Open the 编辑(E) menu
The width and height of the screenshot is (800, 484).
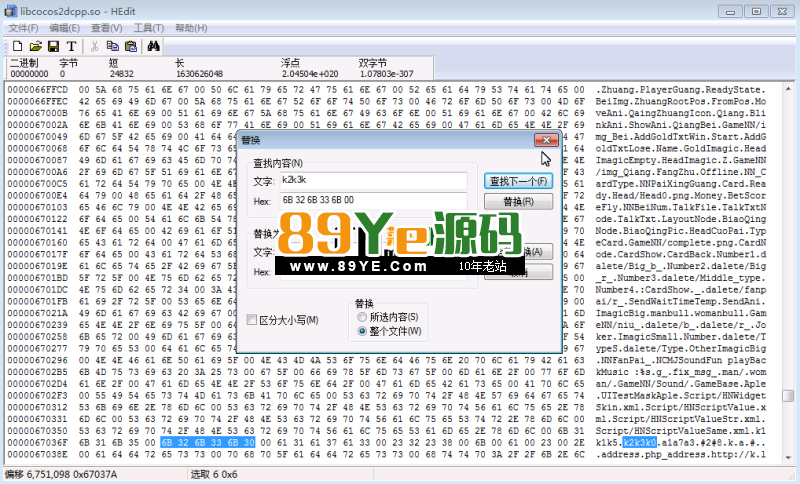66,27
